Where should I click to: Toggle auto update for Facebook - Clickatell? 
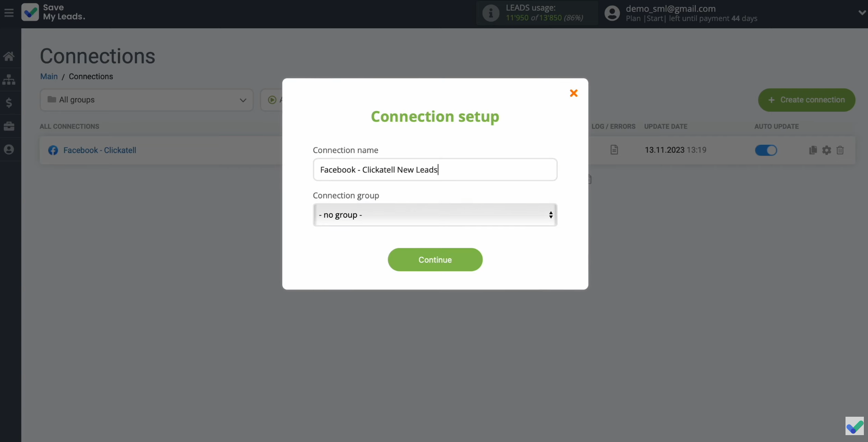[x=766, y=150]
